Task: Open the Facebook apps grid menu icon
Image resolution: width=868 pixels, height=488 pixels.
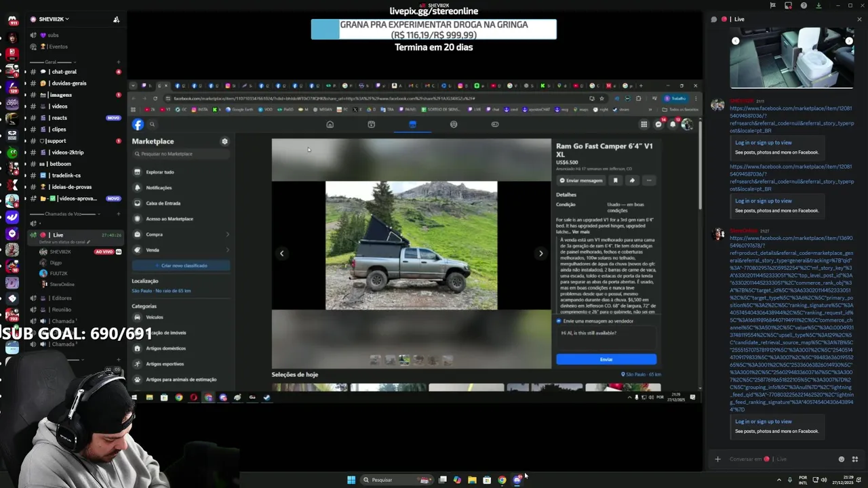Action: click(x=644, y=124)
